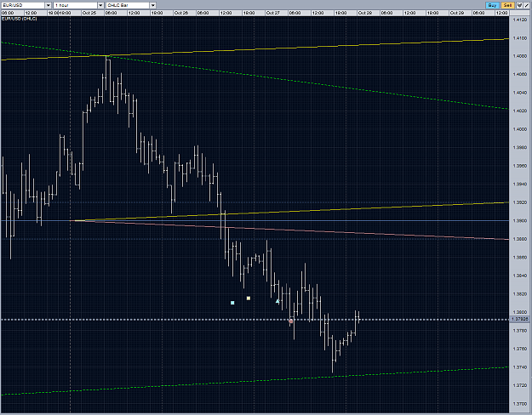Click the cyan square marker on chart
The image size is (532, 415).
(232, 303)
